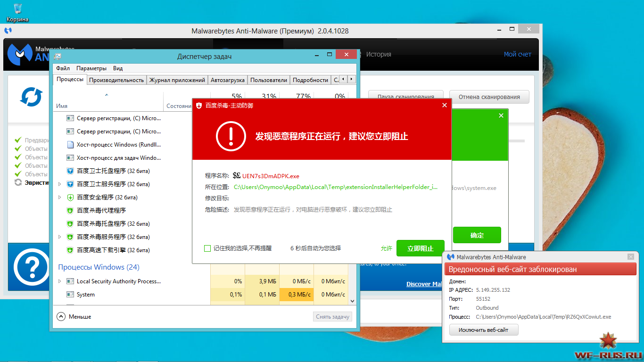Click the 百度卫士服务程序 process icon

[70, 184]
